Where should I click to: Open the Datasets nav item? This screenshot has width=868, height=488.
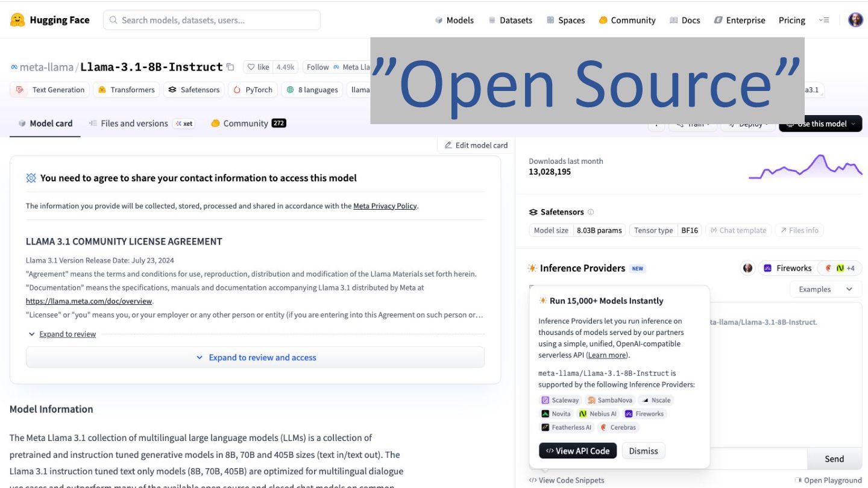pos(510,20)
